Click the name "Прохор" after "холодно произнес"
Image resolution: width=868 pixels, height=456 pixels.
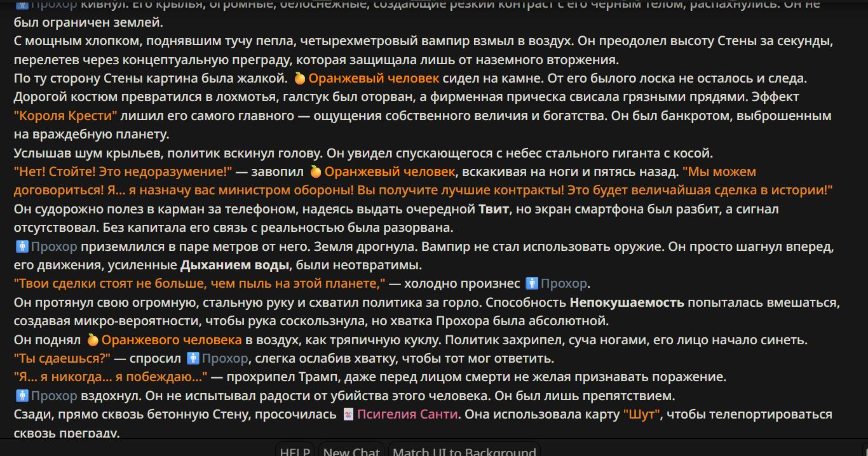[x=564, y=283]
